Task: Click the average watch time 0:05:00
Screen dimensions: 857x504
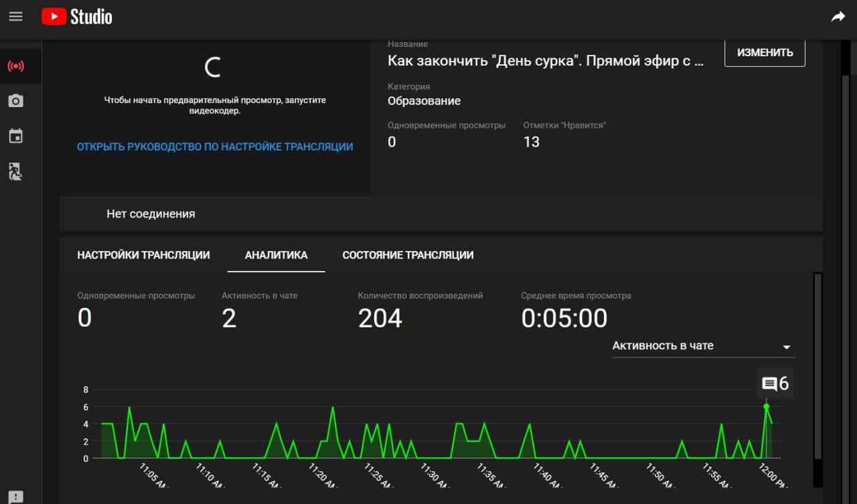Action: [x=564, y=318]
